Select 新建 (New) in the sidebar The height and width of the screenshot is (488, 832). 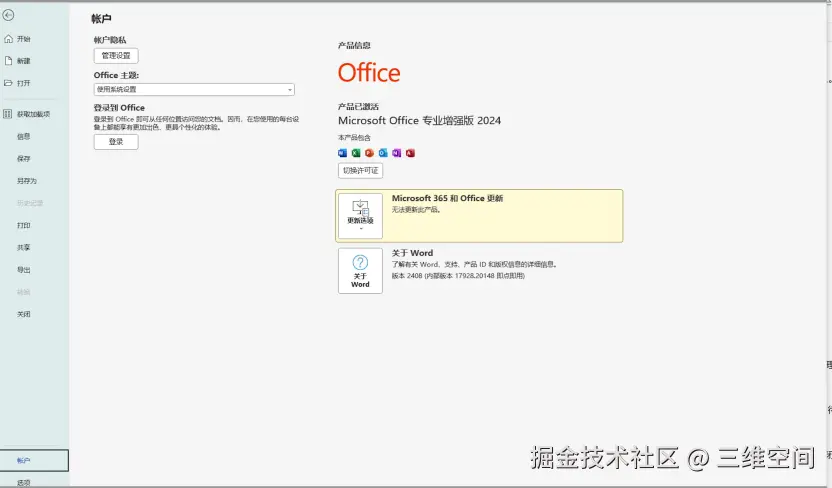[x=23, y=61]
